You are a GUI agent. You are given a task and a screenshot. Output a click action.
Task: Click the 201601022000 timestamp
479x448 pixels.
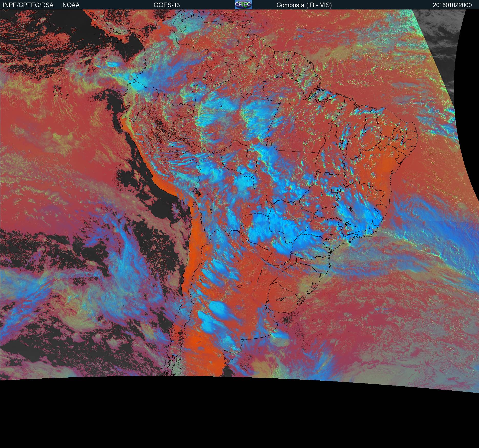pos(452,5)
